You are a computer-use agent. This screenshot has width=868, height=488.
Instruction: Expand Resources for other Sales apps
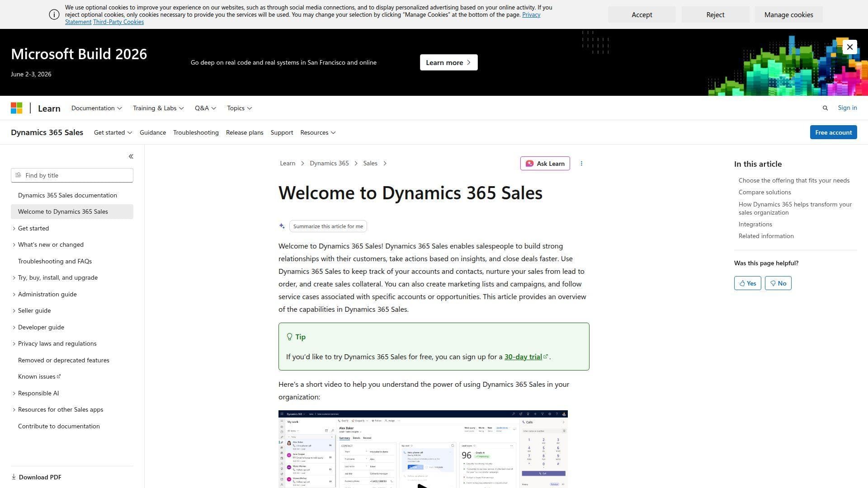[14, 409]
